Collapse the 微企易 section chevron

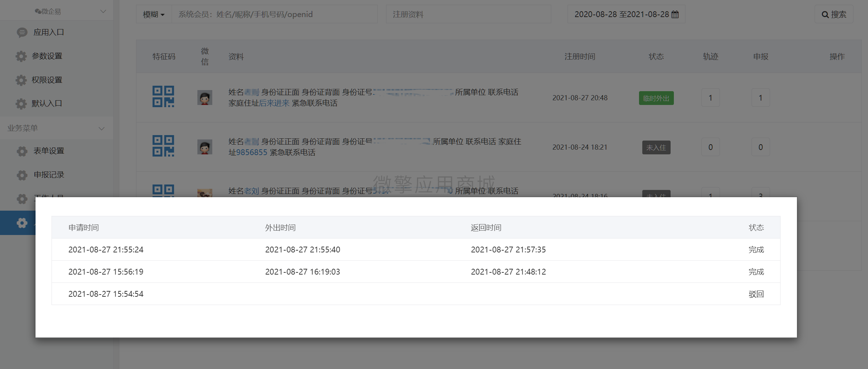(103, 11)
